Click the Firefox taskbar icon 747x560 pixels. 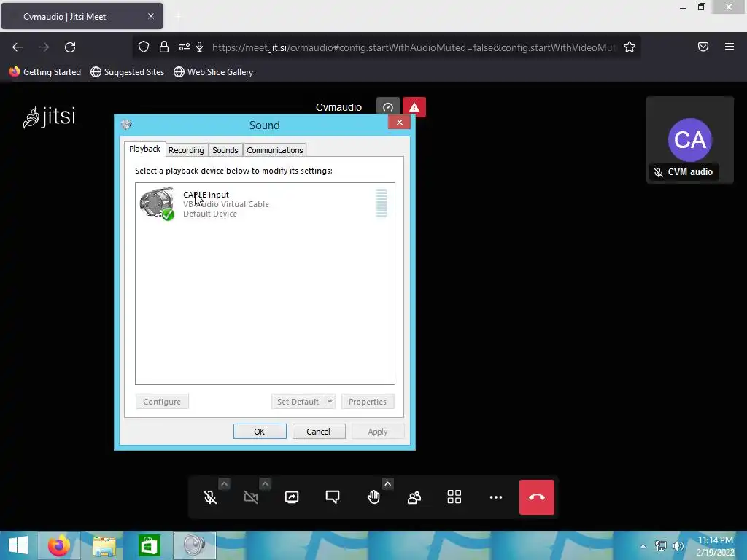pyautogui.click(x=59, y=545)
